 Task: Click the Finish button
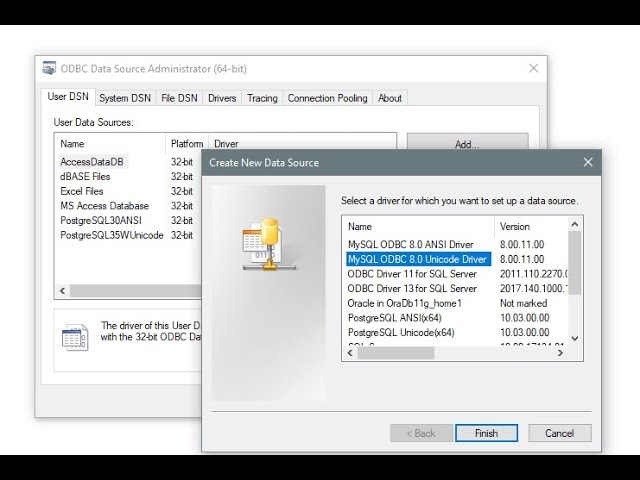pos(487,433)
